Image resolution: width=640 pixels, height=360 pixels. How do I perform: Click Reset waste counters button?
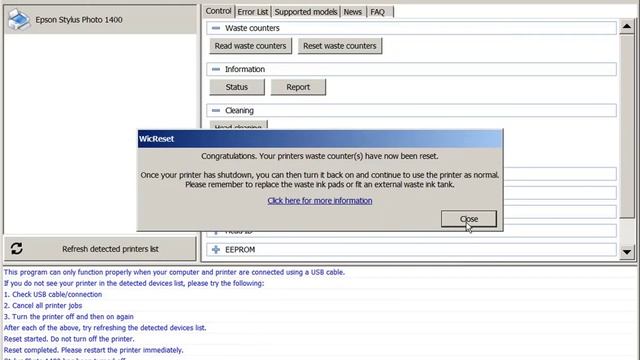340,46
